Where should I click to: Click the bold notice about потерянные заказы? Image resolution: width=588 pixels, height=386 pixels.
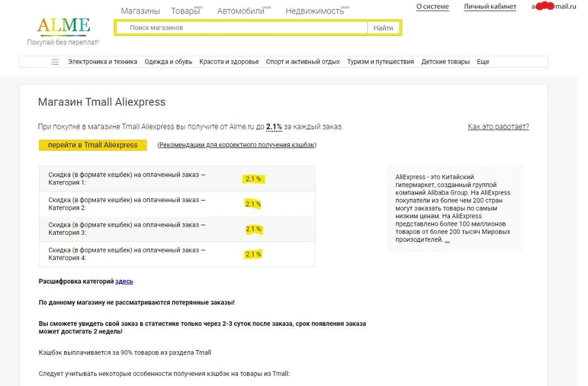click(x=136, y=302)
